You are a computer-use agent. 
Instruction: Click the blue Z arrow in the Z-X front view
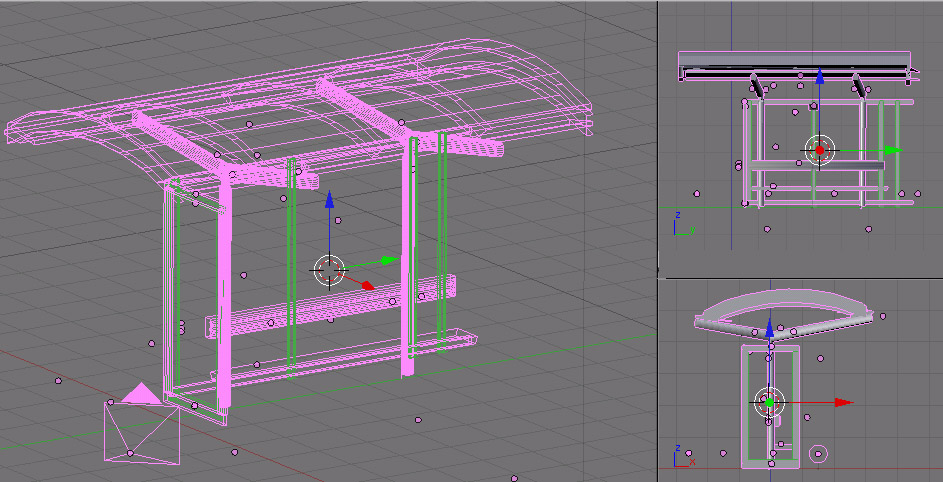[769, 329]
